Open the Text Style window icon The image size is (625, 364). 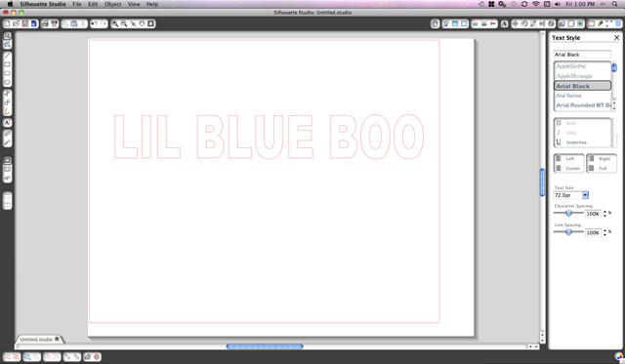[505, 23]
